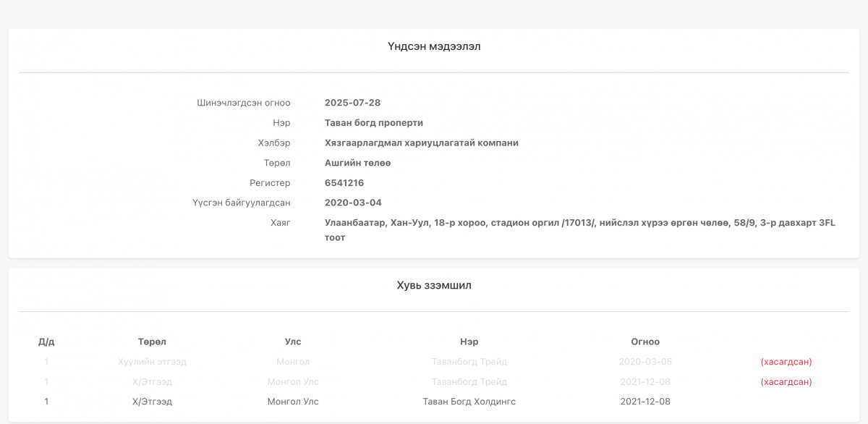Click the updated date value 2025-07-28

[352, 103]
